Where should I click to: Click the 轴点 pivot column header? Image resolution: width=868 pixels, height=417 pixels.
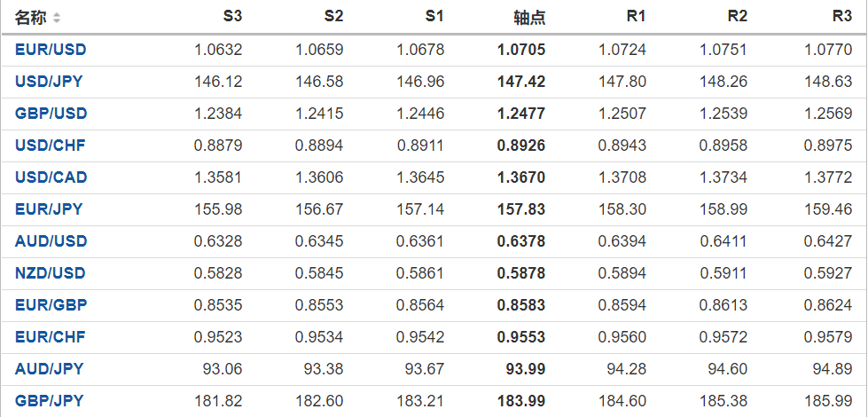tap(529, 18)
